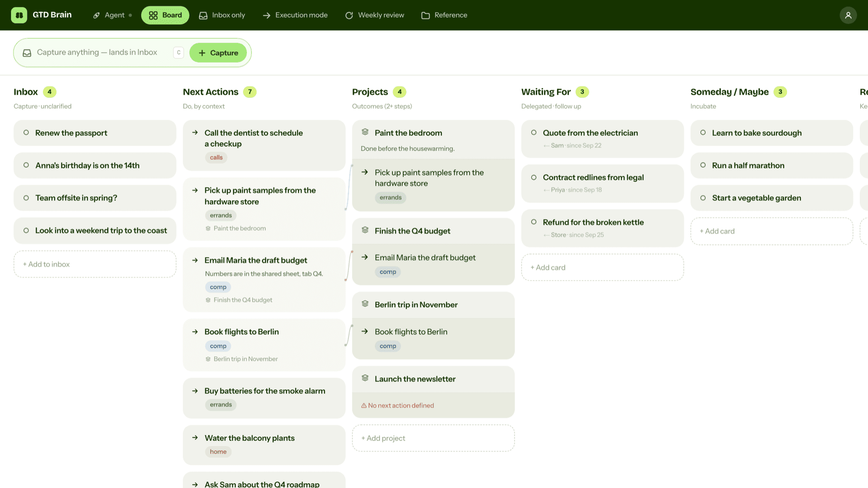Click the layers icon on Paint the bedroom project
This screenshot has width=868, height=488.
(365, 132)
